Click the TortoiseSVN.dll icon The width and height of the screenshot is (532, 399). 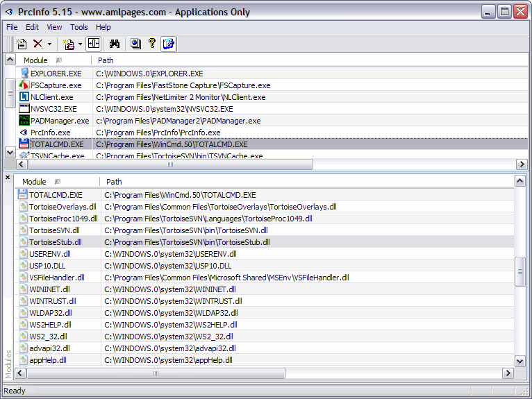(x=23, y=230)
